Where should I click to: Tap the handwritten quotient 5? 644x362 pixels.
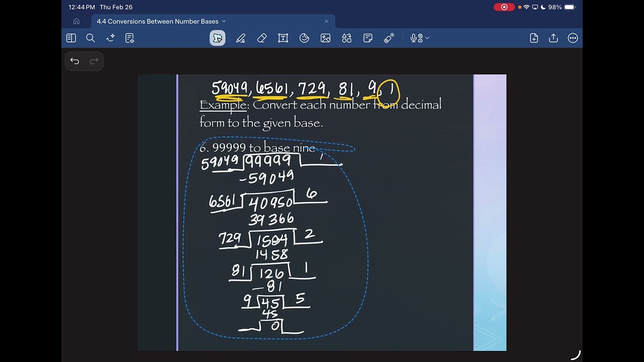pyautogui.click(x=300, y=300)
